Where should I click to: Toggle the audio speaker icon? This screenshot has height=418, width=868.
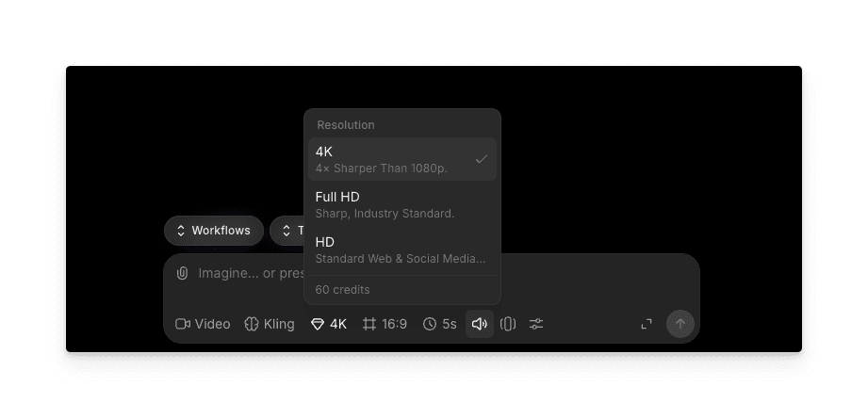coord(479,324)
